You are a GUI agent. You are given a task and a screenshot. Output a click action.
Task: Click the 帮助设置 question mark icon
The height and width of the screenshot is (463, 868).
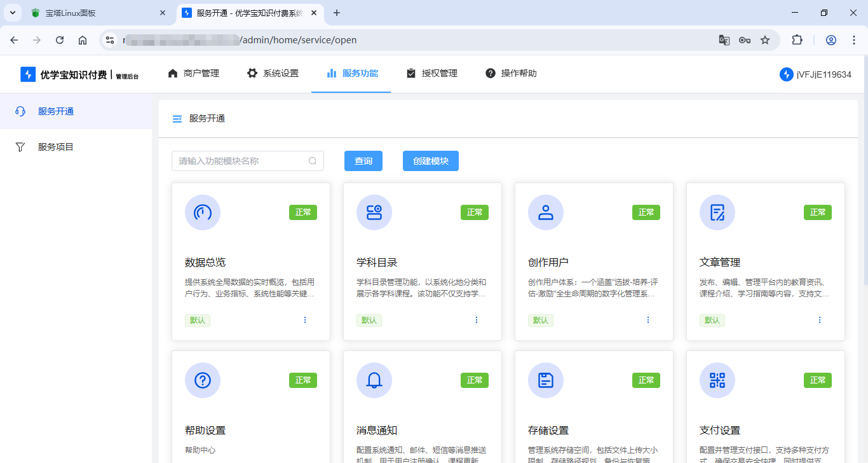tap(202, 380)
